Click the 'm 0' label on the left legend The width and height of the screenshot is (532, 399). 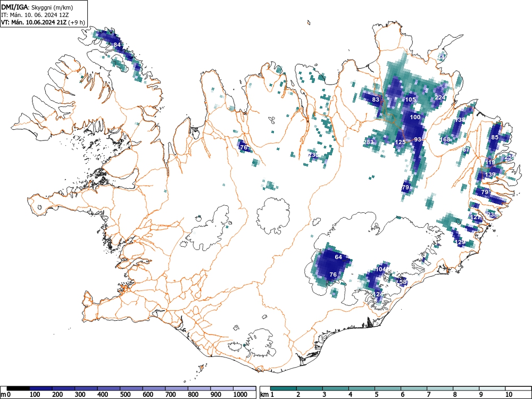[6, 395]
